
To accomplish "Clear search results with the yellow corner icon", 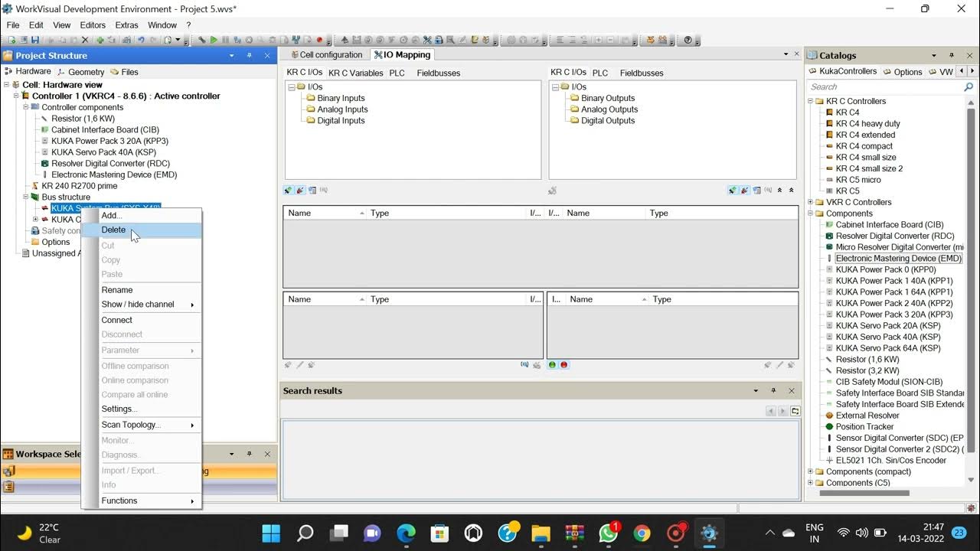I will pyautogui.click(x=795, y=411).
